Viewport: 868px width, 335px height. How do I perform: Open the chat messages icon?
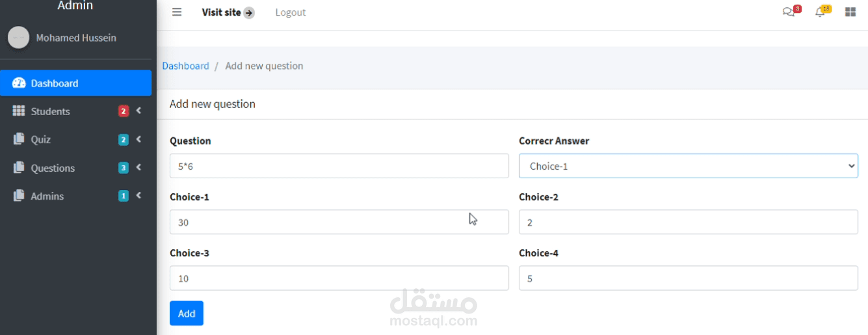789,12
